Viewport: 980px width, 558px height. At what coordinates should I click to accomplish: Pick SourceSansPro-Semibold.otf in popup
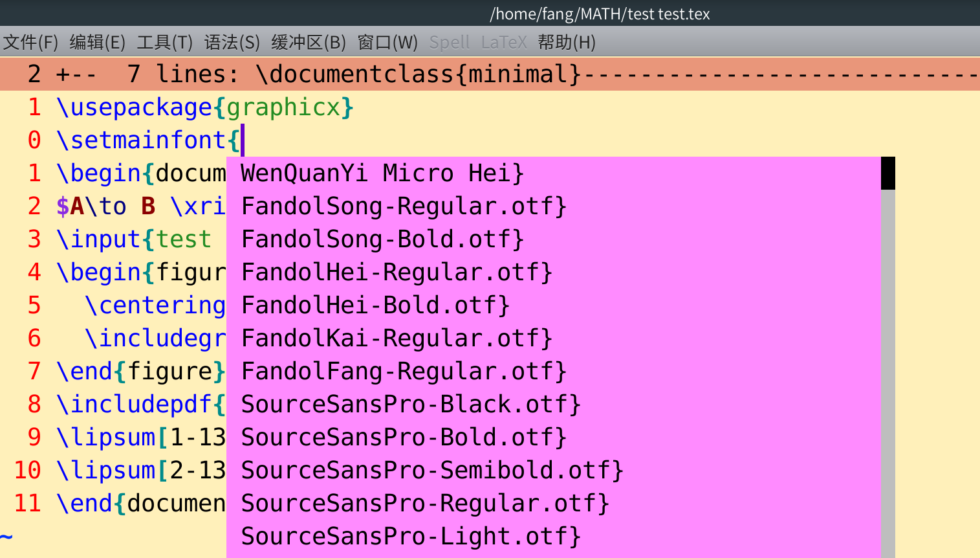click(x=554, y=471)
